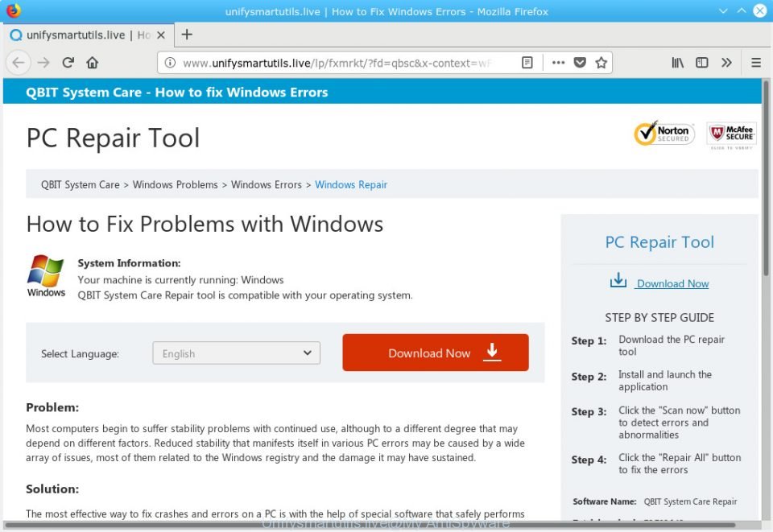Click the sidebar PC Repair Tool heading
Screen dimensions: 773x532
(x=659, y=242)
